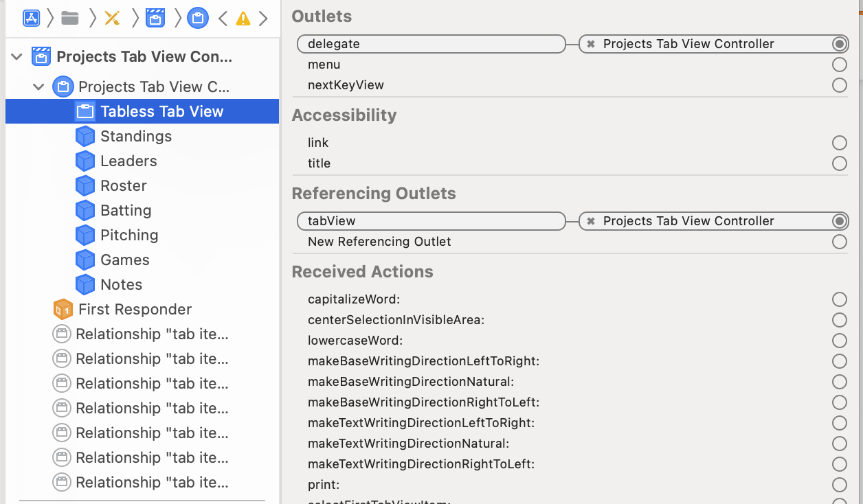Select First Responder in the outline
863x504 pixels.
tap(142, 309)
